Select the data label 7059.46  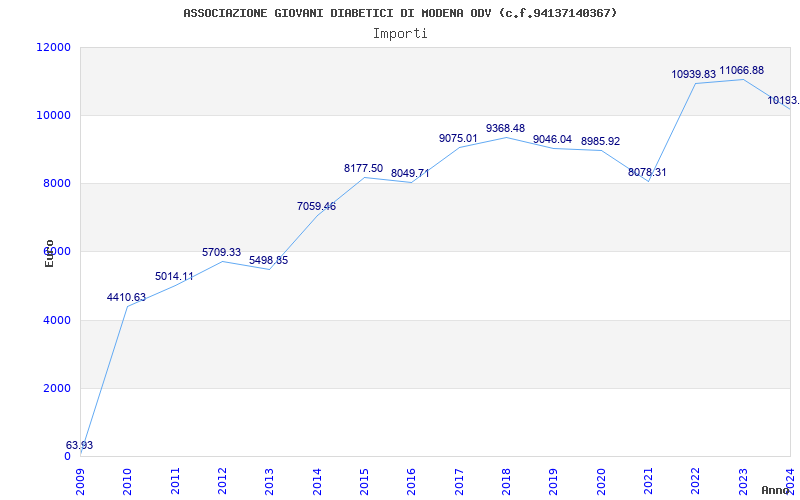[x=316, y=207]
